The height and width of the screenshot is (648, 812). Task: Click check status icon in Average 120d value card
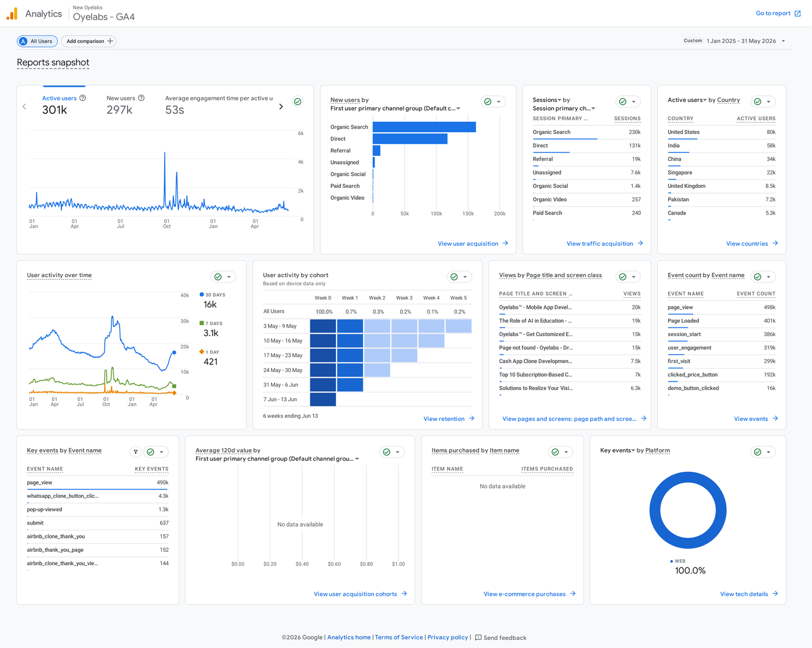pyautogui.click(x=387, y=452)
